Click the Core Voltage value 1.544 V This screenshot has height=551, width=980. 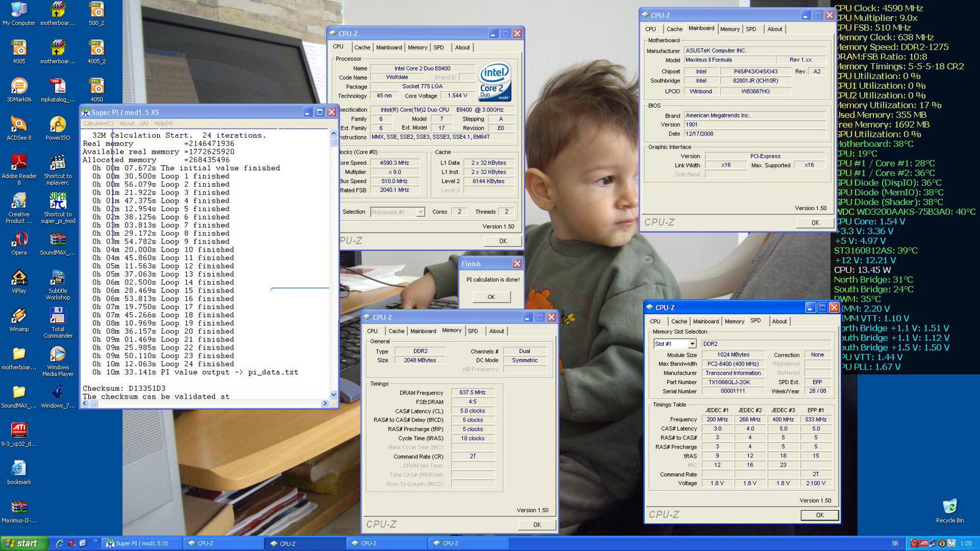click(x=458, y=96)
